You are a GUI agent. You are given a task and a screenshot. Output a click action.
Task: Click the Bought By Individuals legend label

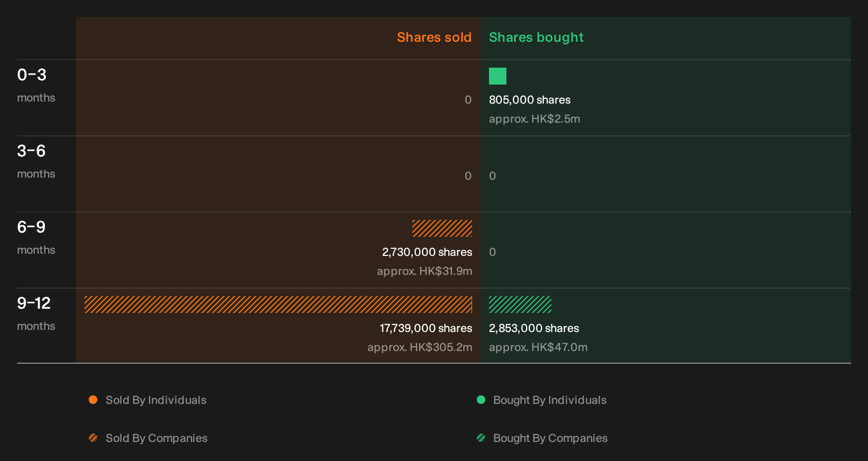[550, 400]
